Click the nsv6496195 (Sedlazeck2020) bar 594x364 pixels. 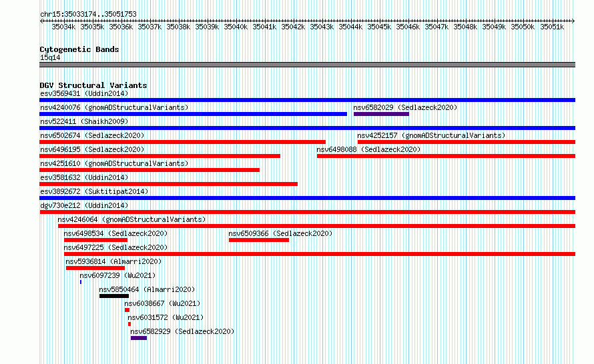(x=160, y=156)
